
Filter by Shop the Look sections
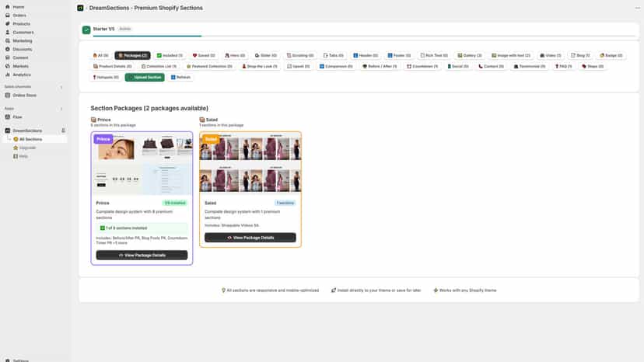coord(260,67)
